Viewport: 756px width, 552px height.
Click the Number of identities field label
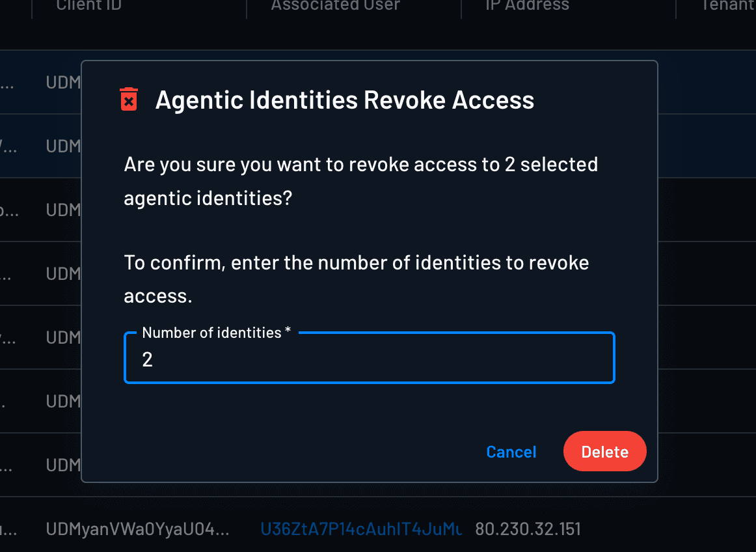(211, 332)
